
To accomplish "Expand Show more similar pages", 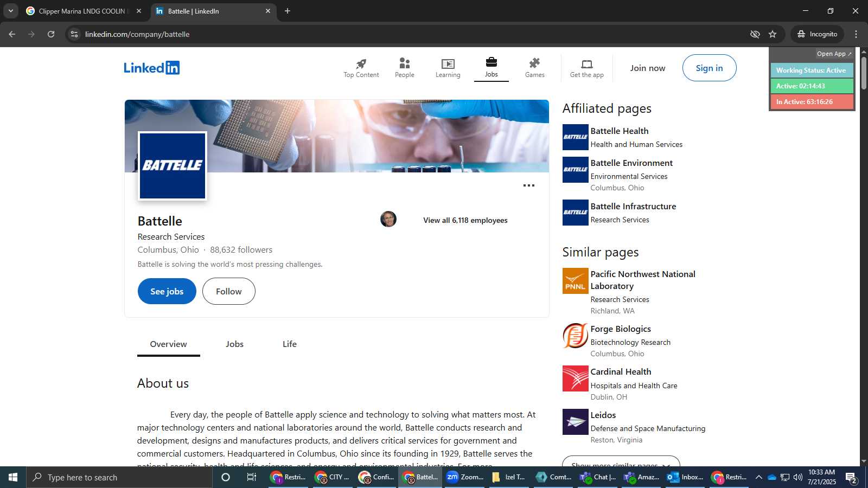I will pos(621,461).
